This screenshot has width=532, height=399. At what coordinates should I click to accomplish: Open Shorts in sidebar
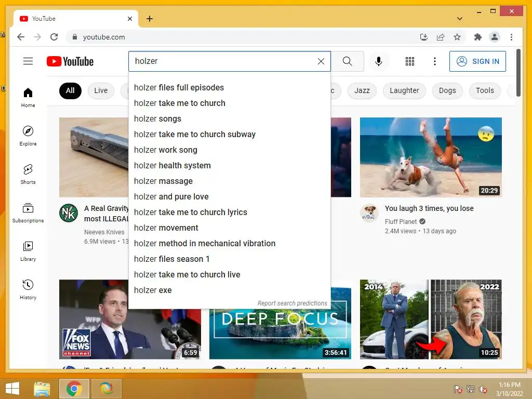pos(28,175)
